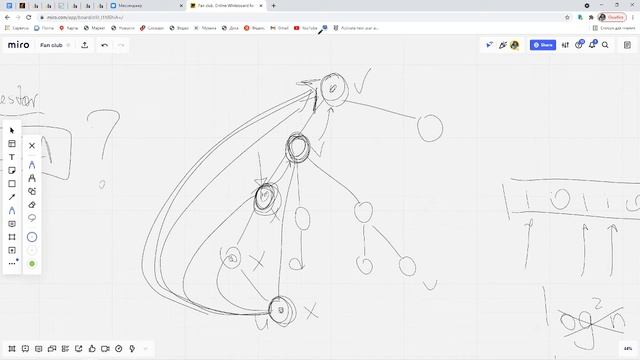Switch to the Messenger browser tab
This screenshot has width=640, height=360.
pos(147,6)
